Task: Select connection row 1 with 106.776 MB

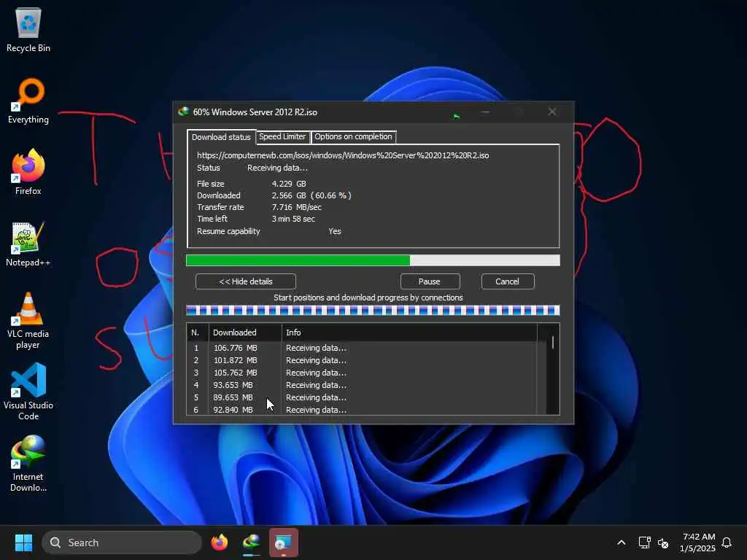Action: (x=362, y=348)
